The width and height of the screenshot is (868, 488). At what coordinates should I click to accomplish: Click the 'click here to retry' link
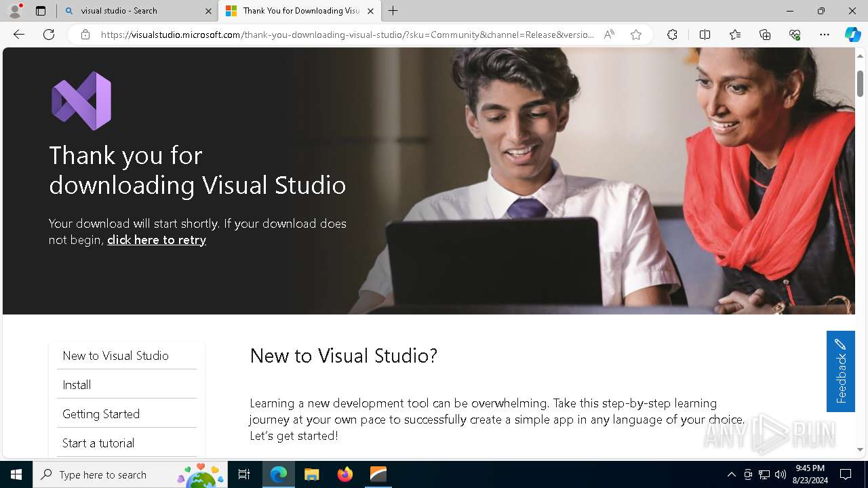157,240
